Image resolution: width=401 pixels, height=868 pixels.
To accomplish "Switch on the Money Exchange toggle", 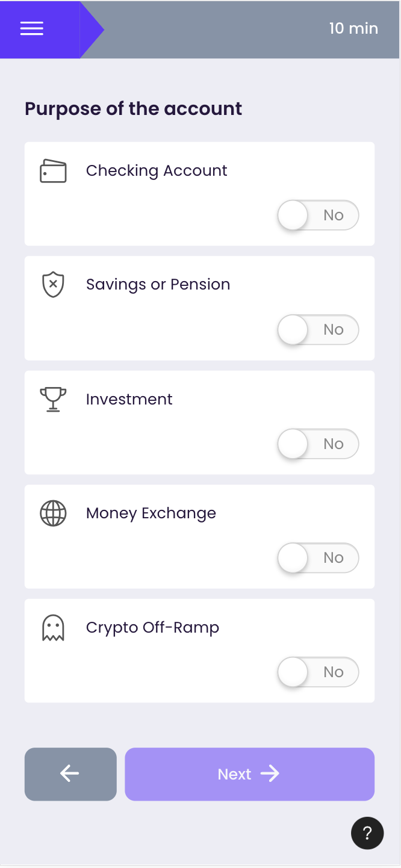I will pos(318,558).
